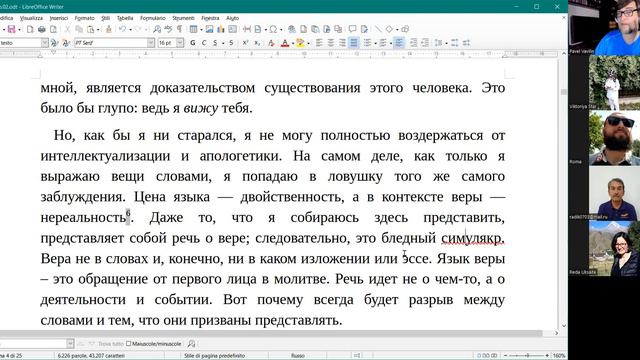
Task: Apply red font color
Action: coord(285,43)
